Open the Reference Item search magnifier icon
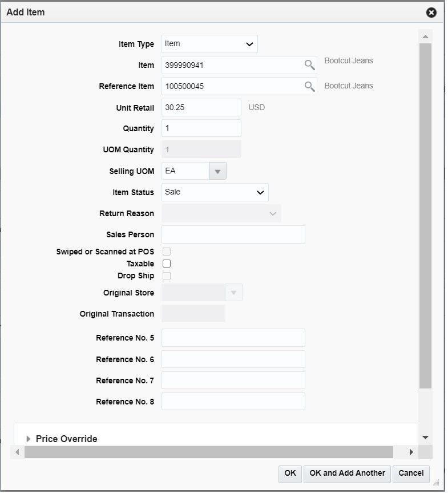448x494 pixels. 310,86
